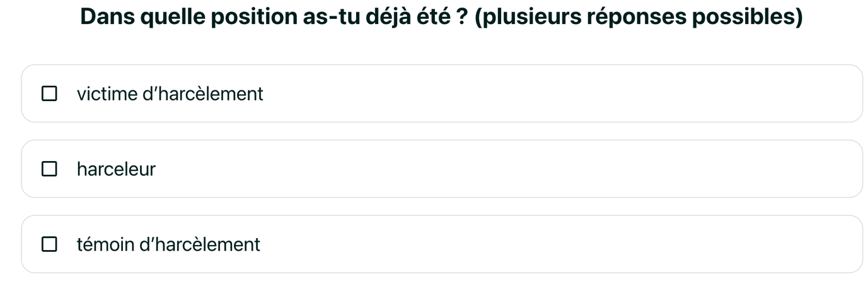Select the third answer option card
Image resolution: width=868 pixels, height=281 pixels.
pyautogui.click(x=441, y=244)
